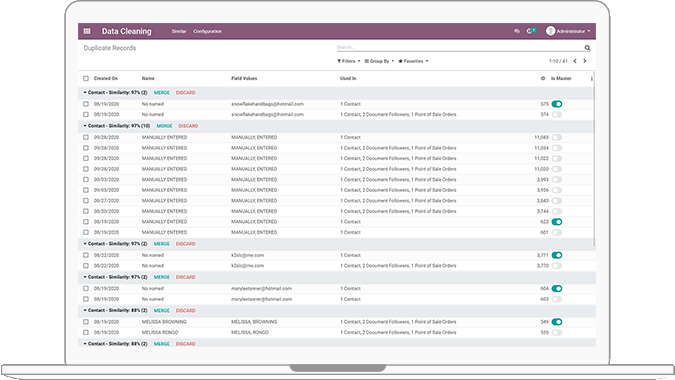The height and width of the screenshot is (380, 675).
Task: Disable Is Master toggle for ID 622
Action: tap(557, 222)
